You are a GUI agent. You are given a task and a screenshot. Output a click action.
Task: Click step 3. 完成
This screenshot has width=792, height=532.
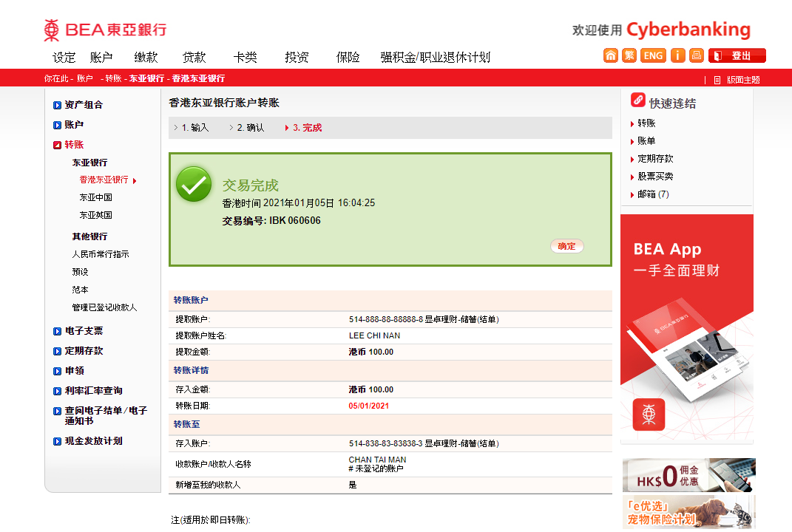307,128
